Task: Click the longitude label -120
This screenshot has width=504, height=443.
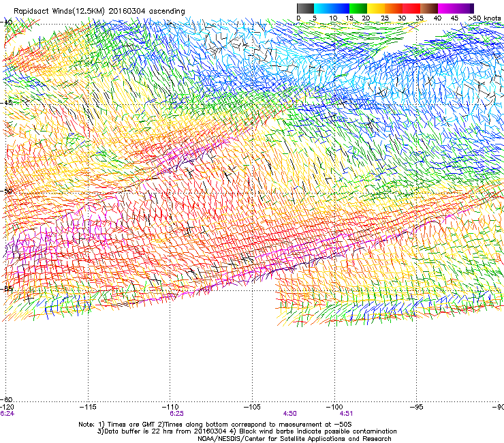Action: pyautogui.click(x=7, y=407)
